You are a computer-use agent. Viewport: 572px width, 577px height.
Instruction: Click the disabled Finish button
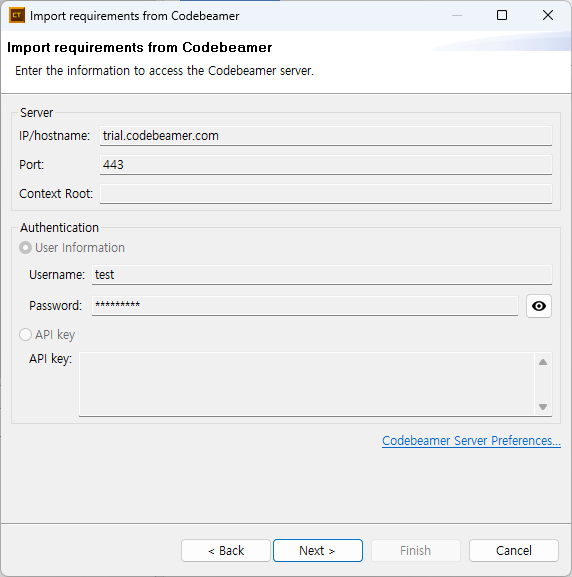pos(416,551)
